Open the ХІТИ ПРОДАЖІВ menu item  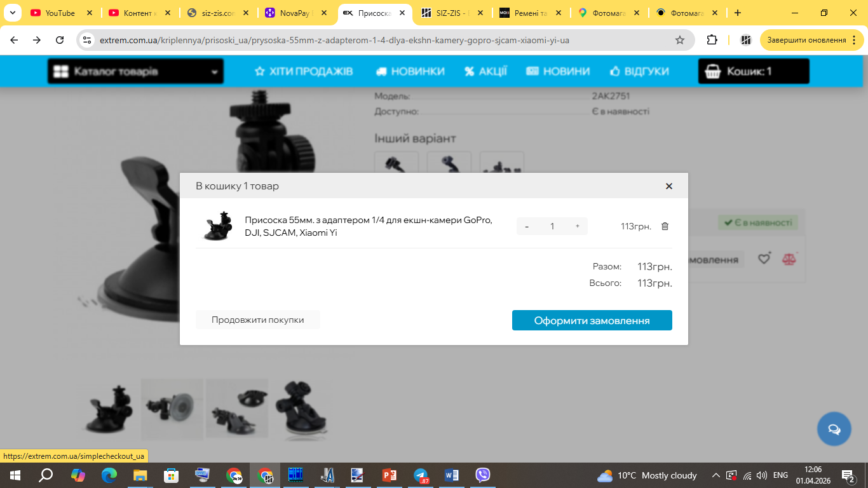click(x=304, y=71)
